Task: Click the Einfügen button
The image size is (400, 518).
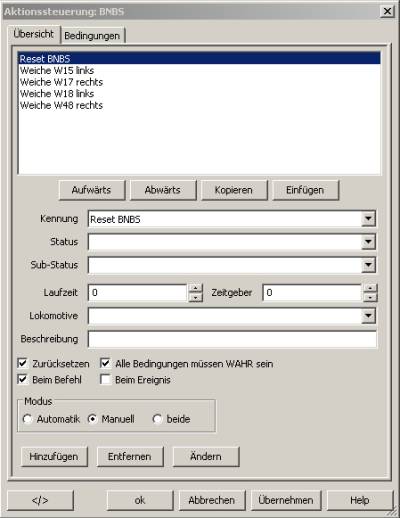Action: 305,190
